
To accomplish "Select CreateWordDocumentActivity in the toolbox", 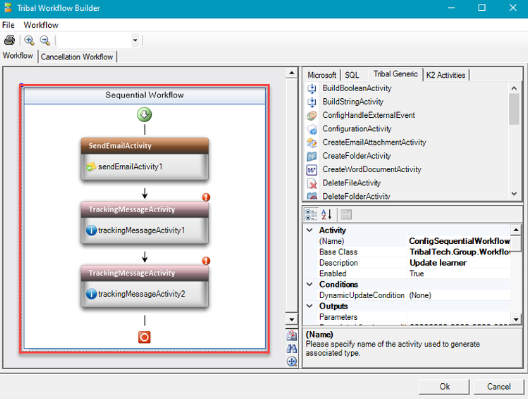I will (x=372, y=169).
